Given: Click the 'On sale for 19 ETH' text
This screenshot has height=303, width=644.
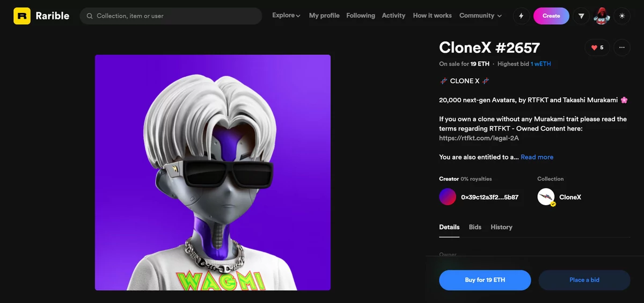Looking at the screenshot, I should pyautogui.click(x=464, y=64).
